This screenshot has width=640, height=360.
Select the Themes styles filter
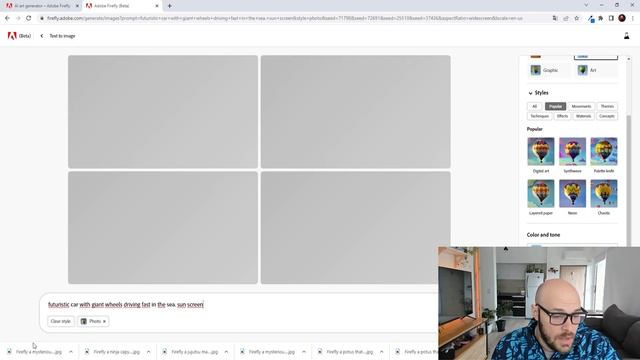607,106
